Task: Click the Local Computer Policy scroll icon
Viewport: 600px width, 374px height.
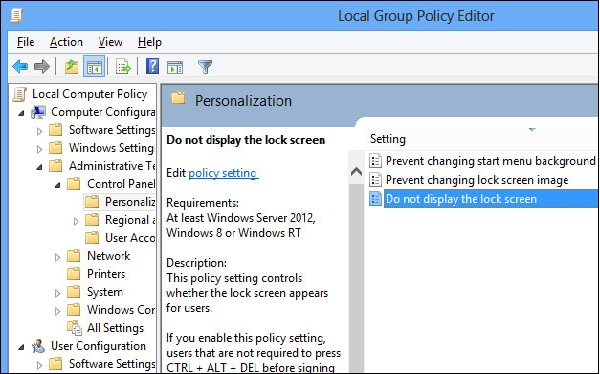Action: (20, 94)
